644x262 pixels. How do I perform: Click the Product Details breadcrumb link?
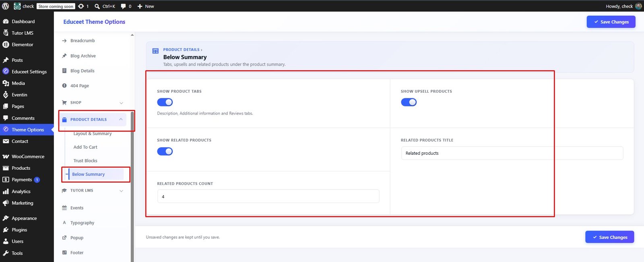pos(182,50)
